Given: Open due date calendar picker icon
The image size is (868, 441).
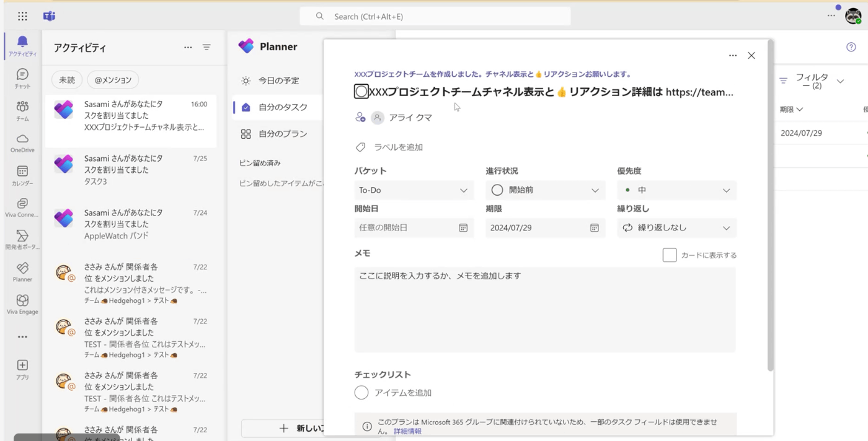Looking at the screenshot, I should click(595, 228).
